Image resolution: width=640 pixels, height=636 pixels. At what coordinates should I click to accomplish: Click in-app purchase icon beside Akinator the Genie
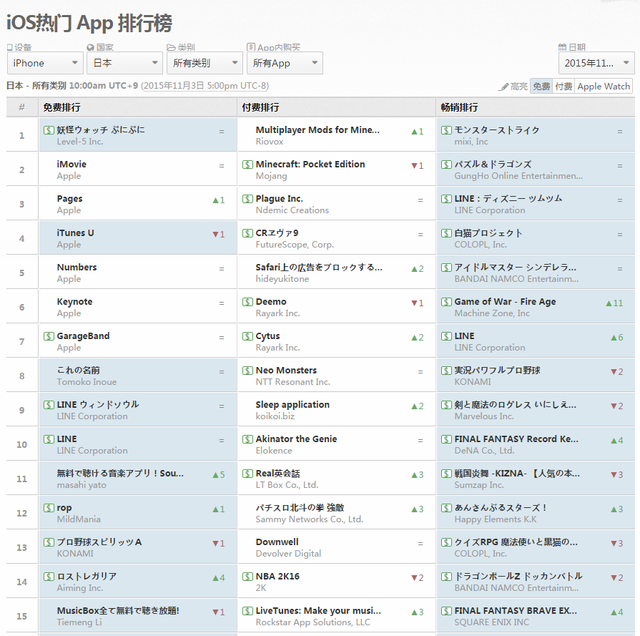[x=247, y=439]
